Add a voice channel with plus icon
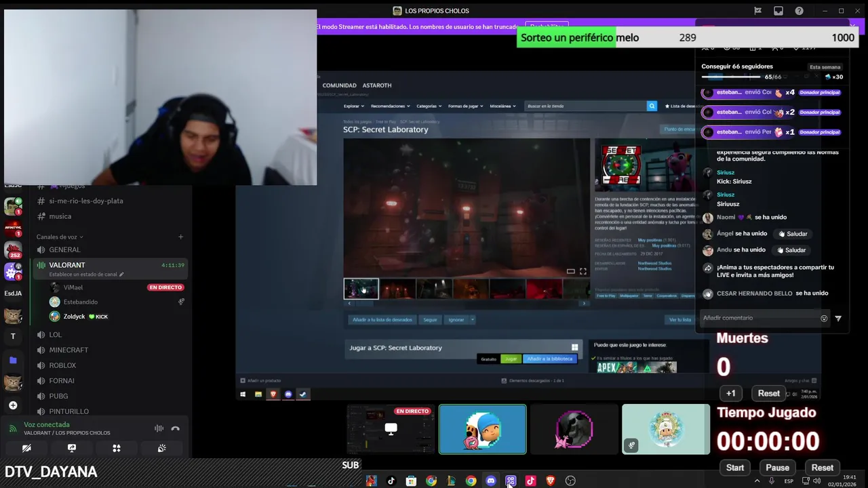Screen dimensions: 868x488 point(180,237)
